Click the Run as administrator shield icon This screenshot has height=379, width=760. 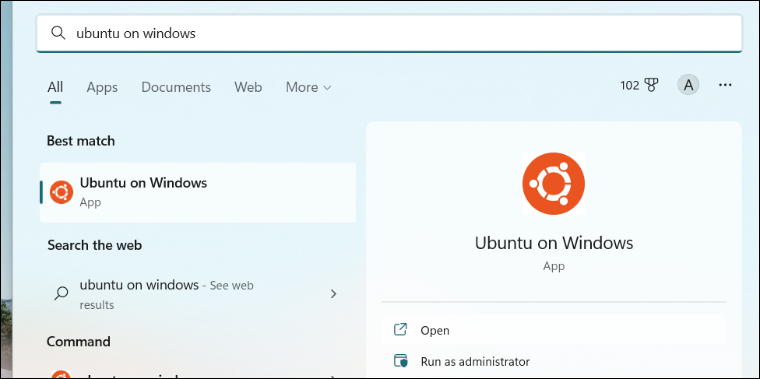[401, 362]
